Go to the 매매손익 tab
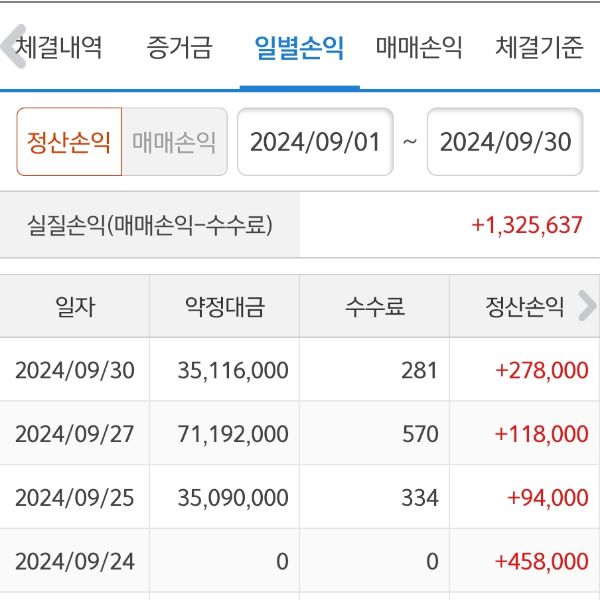The height and width of the screenshot is (600, 600). coord(419,48)
